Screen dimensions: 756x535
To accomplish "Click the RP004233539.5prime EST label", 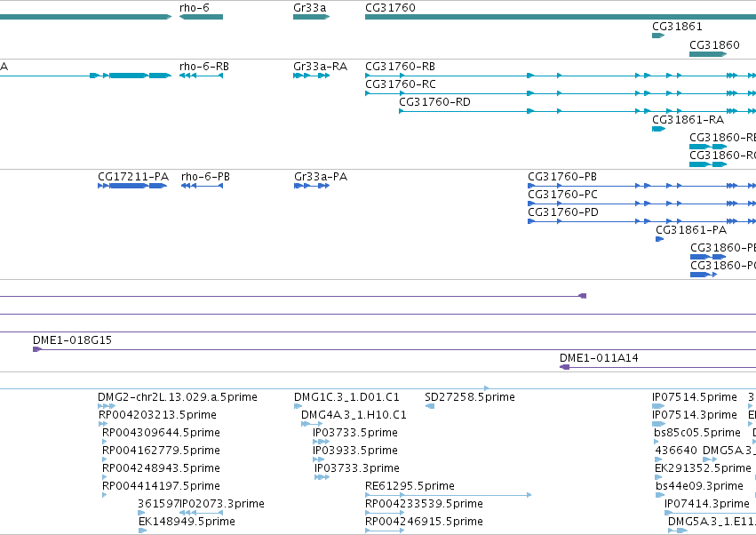I will point(424,504).
